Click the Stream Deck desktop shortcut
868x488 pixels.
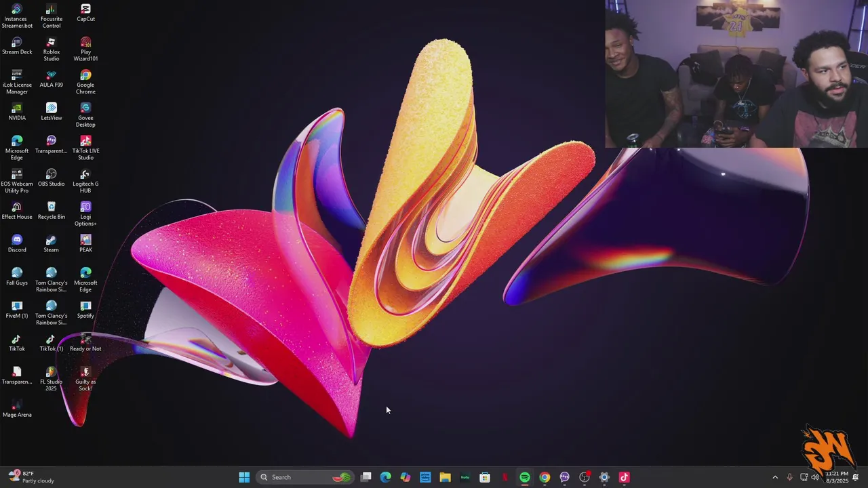(17, 46)
